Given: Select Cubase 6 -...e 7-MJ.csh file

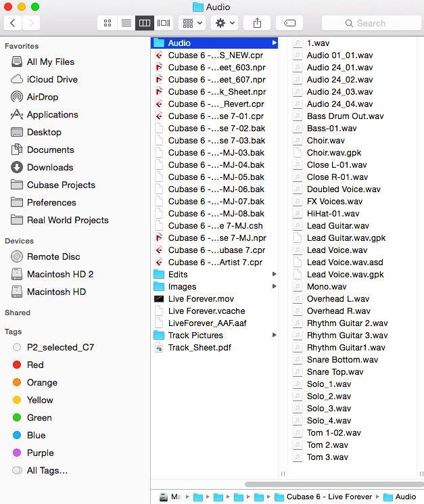Looking at the screenshot, I should pos(214,226).
